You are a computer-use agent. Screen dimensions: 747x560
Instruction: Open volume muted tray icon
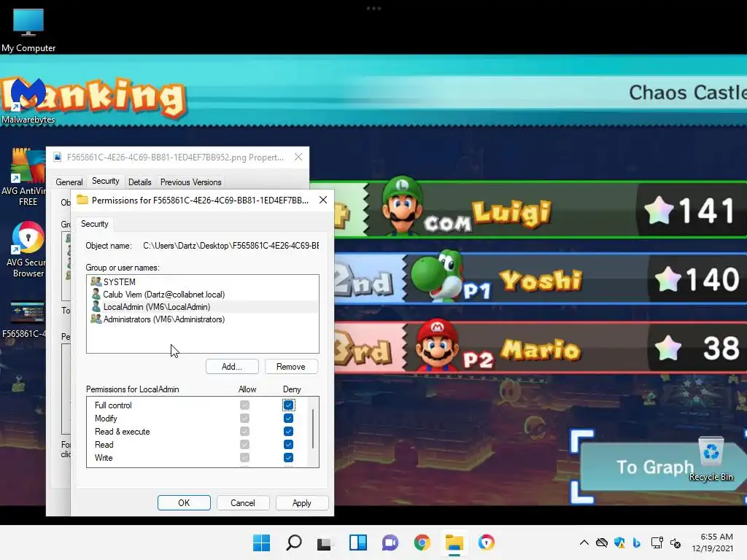[x=676, y=542]
